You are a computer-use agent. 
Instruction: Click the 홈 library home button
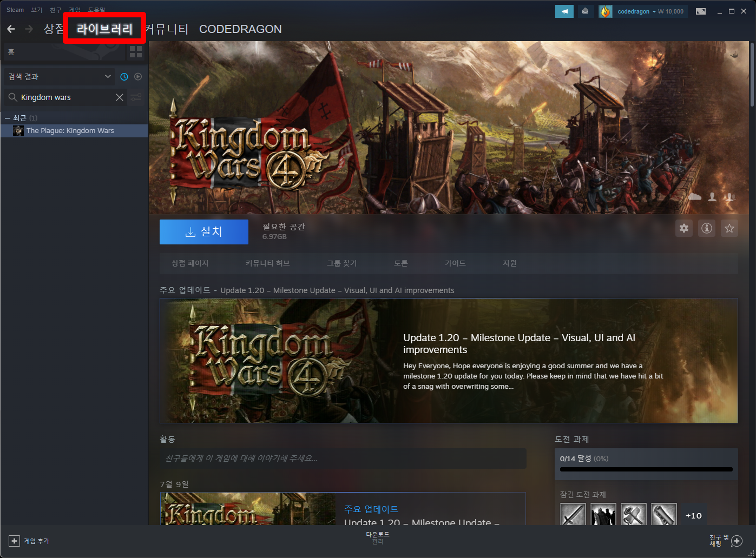[64, 52]
